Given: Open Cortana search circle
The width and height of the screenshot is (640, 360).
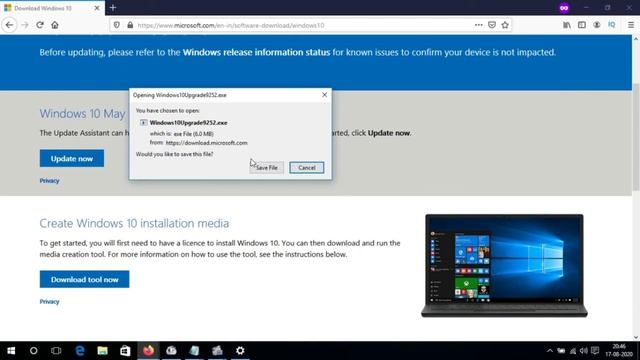Looking at the screenshot, I should pyautogui.click(x=33, y=351).
